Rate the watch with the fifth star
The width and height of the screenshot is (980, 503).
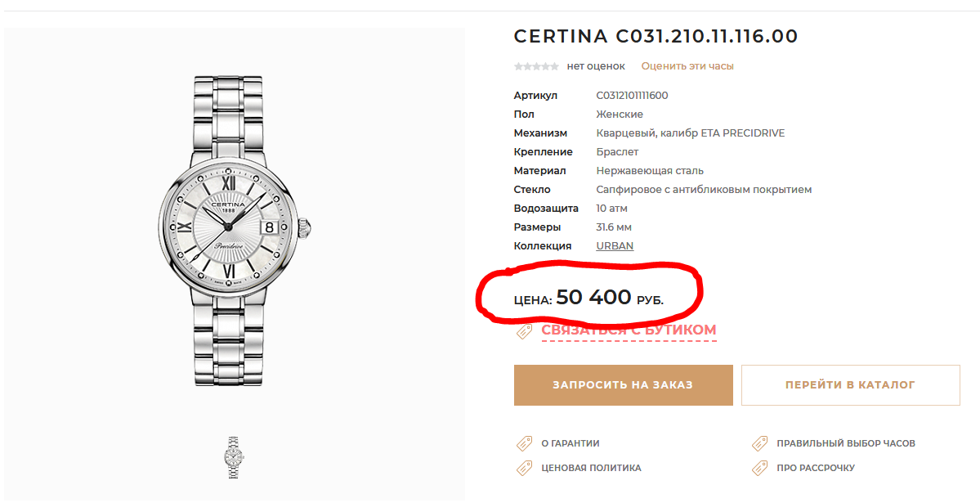555,66
